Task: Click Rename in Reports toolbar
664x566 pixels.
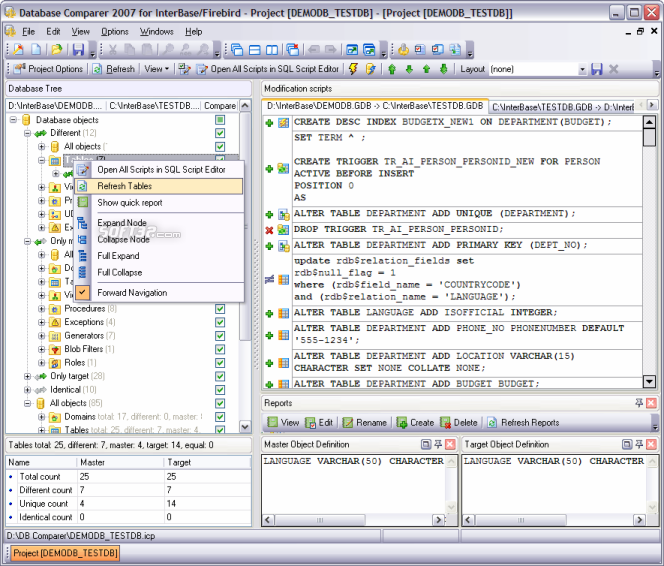Action: pos(365,422)
